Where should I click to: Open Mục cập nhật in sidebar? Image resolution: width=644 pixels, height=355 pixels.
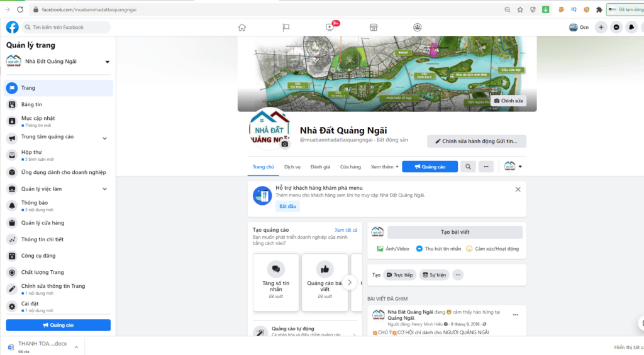point(58,121)
